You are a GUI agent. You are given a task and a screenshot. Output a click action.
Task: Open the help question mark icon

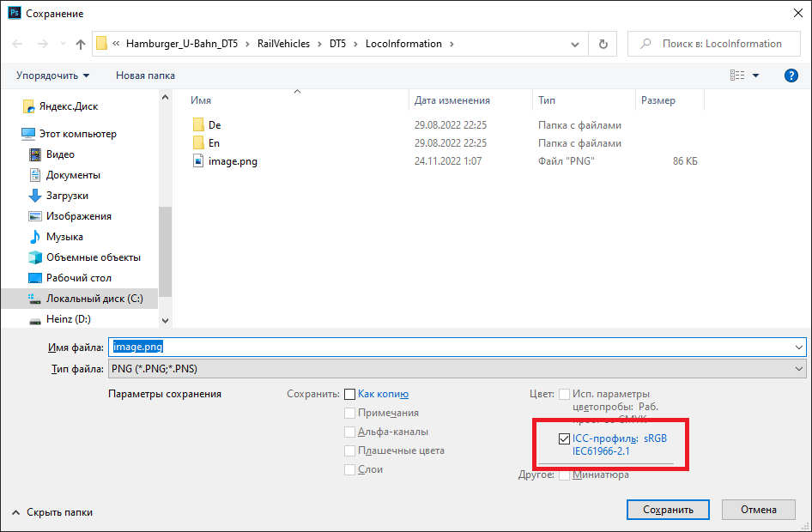coord(791,76)
